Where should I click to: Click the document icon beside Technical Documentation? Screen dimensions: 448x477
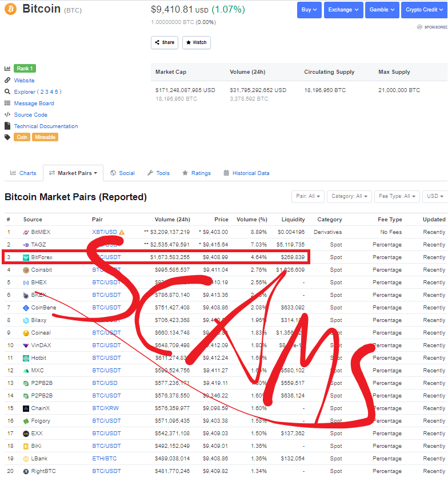pos(7,126)
